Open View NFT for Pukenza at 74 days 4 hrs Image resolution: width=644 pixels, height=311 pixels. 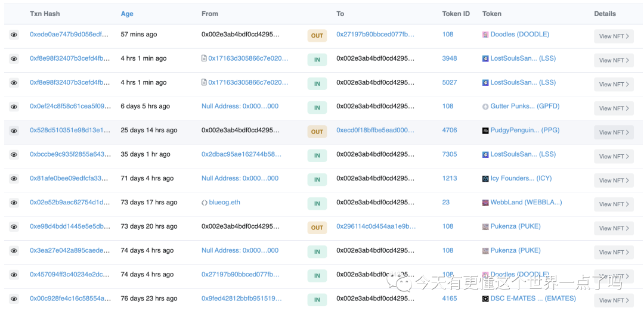click(614, 253)
